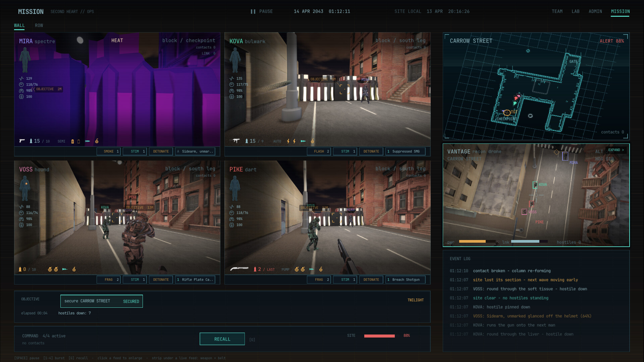The width and height of the screenshot is (644, 362).
Task: Open MIRA's Sidearm weapon selector
Action: pos(195,152)
